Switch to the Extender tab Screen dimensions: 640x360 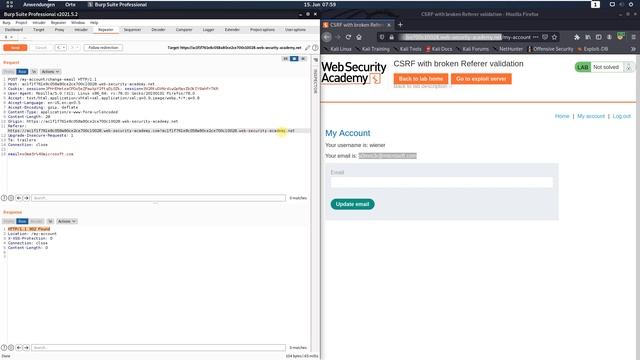[x=232, y=30]
